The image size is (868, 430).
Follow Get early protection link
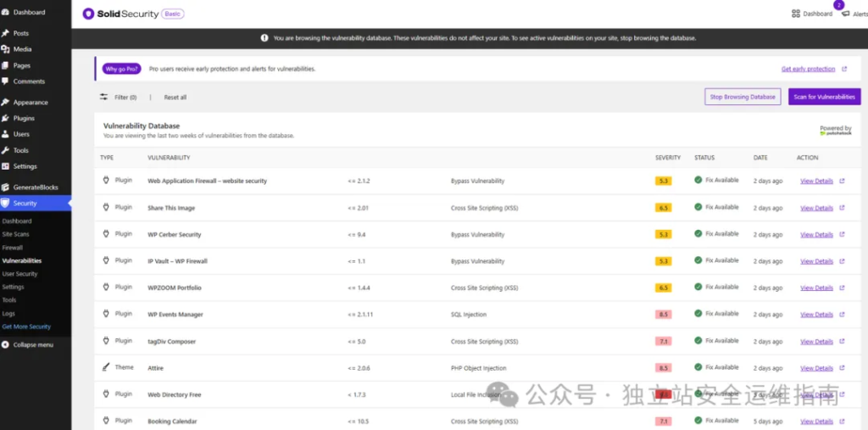(808, 70)
